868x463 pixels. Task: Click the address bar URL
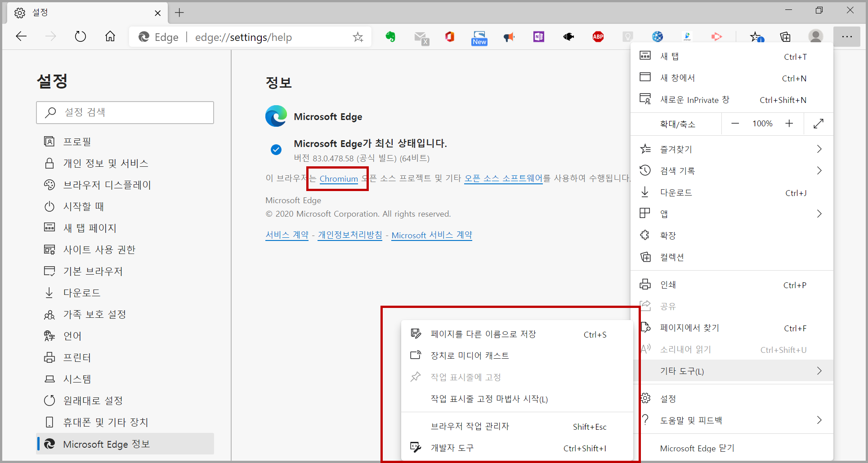point(243,37)
